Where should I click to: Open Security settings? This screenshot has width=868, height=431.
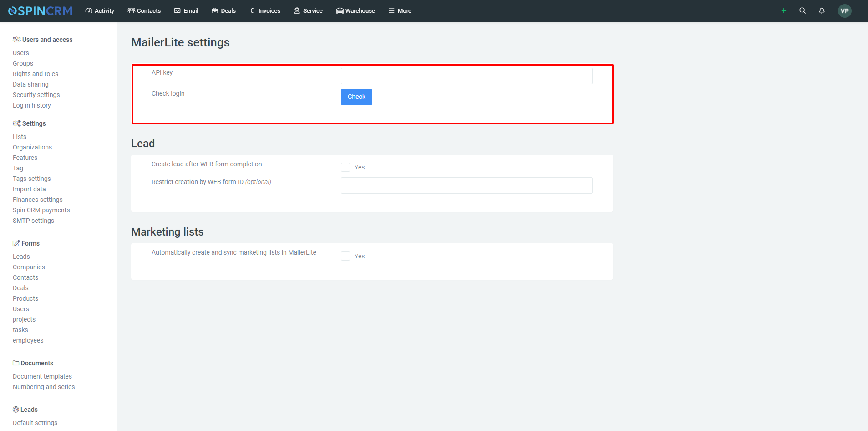tap(36, 95)
